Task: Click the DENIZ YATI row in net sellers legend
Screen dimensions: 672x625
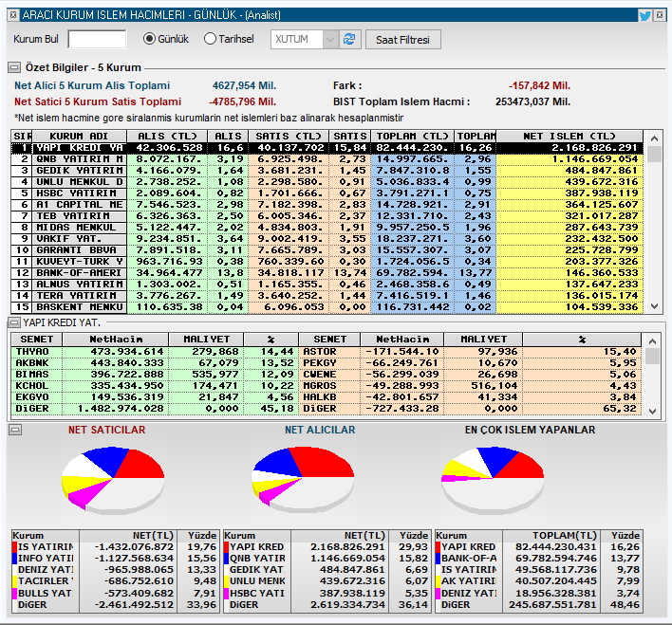Action: [x=115, y=570]
